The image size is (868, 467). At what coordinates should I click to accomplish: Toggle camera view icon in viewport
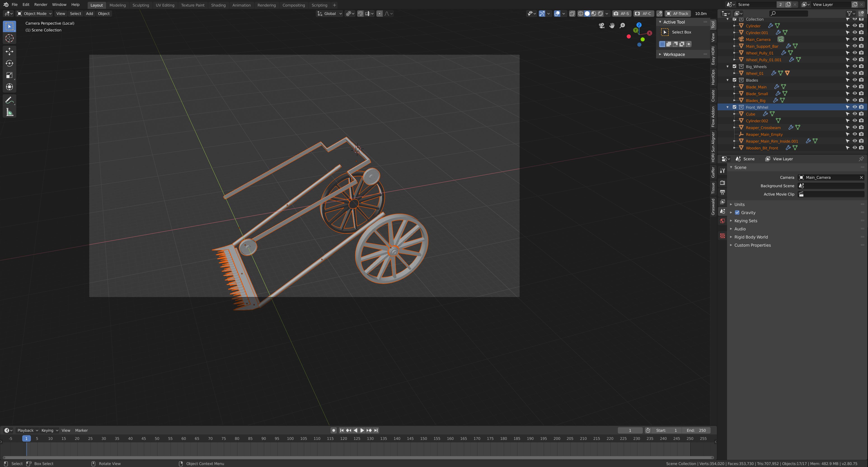tap(602, 26)
